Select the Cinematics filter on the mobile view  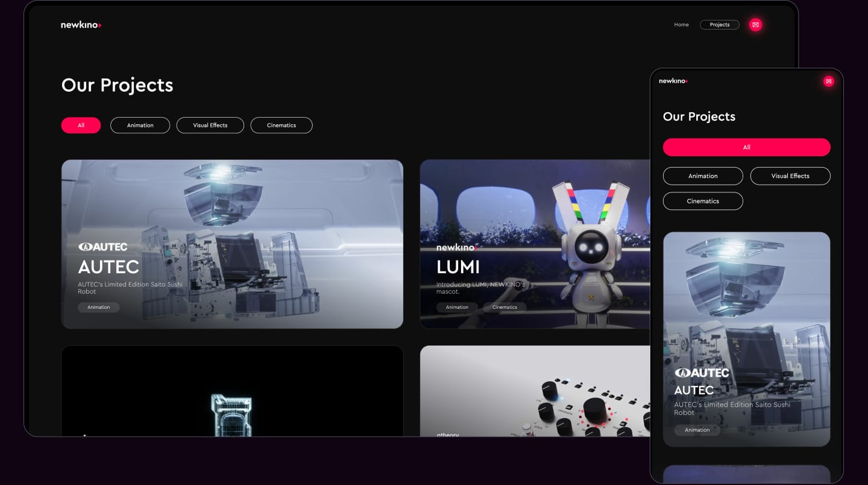(x=703, y=201)
